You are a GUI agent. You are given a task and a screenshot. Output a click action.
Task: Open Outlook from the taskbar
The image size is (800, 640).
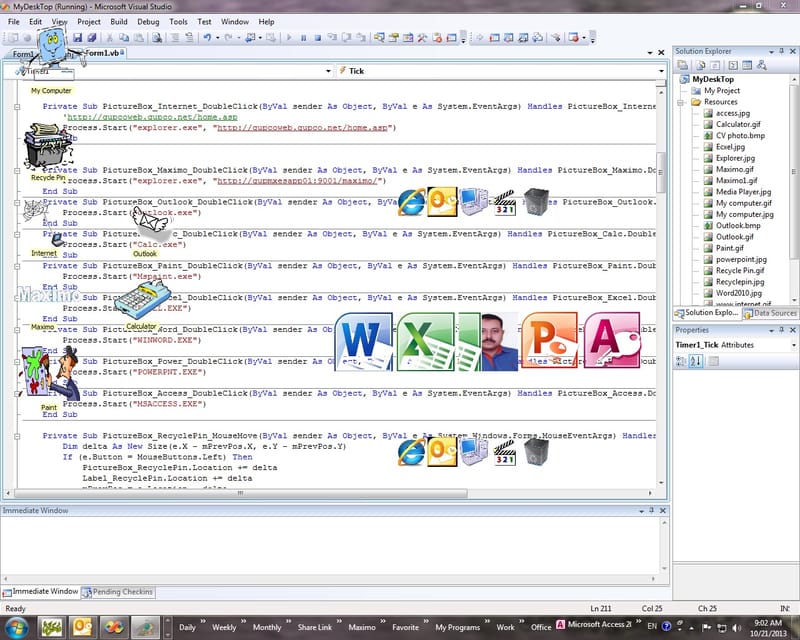pyautogui.click(x=83, y=627)
